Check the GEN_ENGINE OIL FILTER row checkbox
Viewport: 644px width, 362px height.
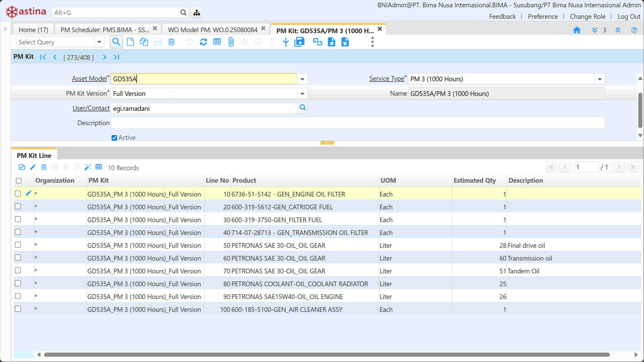tap(18, 194)
